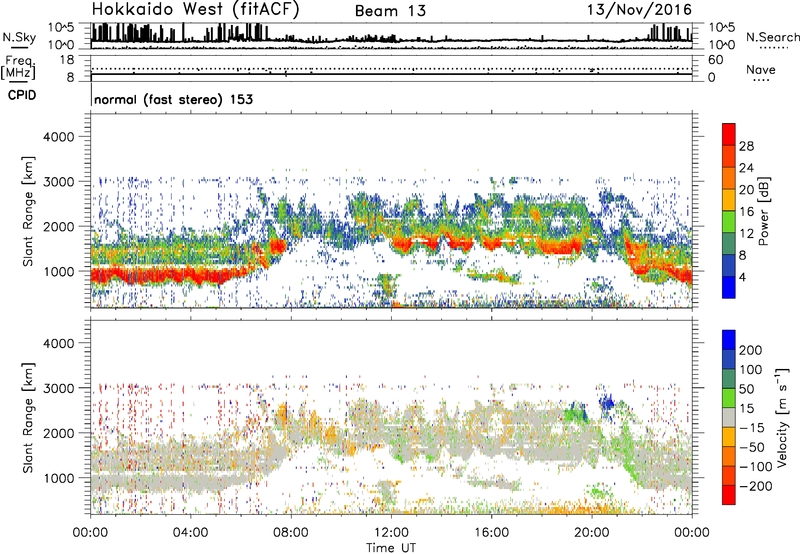Image resolution: width=800 pixels, height=554 pixels.
Task: Click the '-200' label on velocity colorbar
Action: point(756,487)
